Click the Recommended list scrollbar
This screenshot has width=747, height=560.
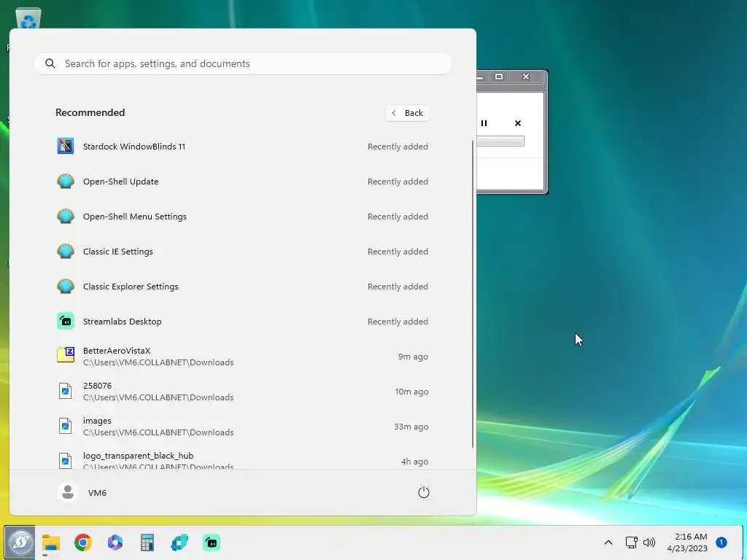(473, 294)
